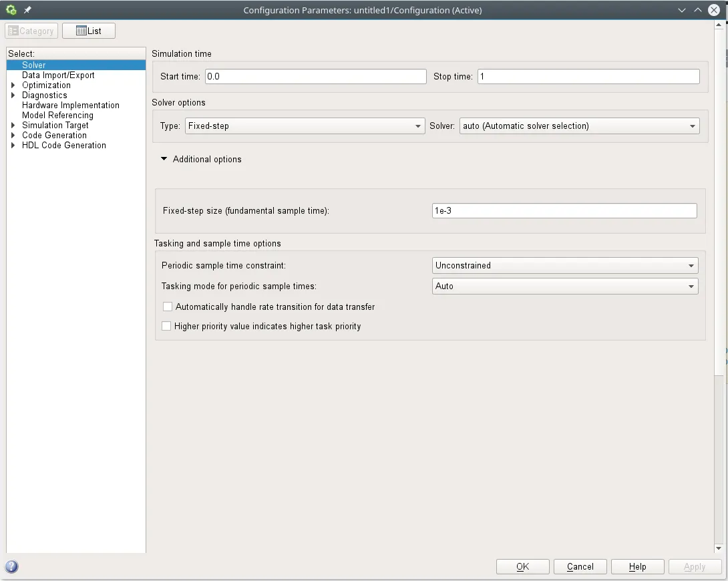The width and height of the screenshot is (728, 581).
Task: Click the OK button
Action: click(523, 566)
